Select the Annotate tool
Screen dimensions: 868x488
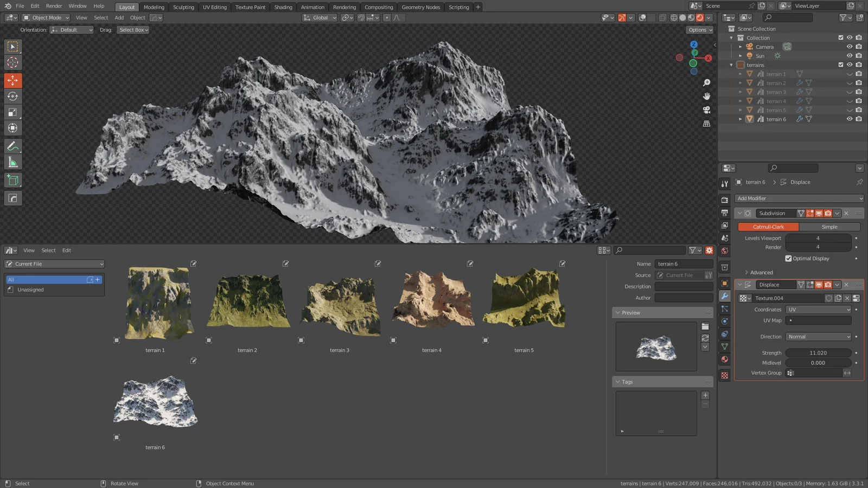click(12, 145)
